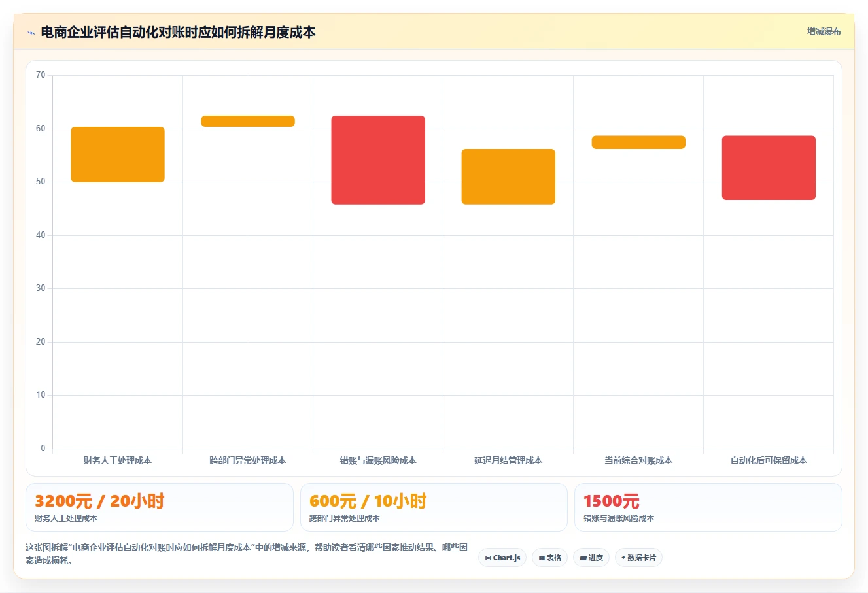Click the y-axis value 30
The image size is (868, 593).
pyautogui.click(x=41, y=288)
